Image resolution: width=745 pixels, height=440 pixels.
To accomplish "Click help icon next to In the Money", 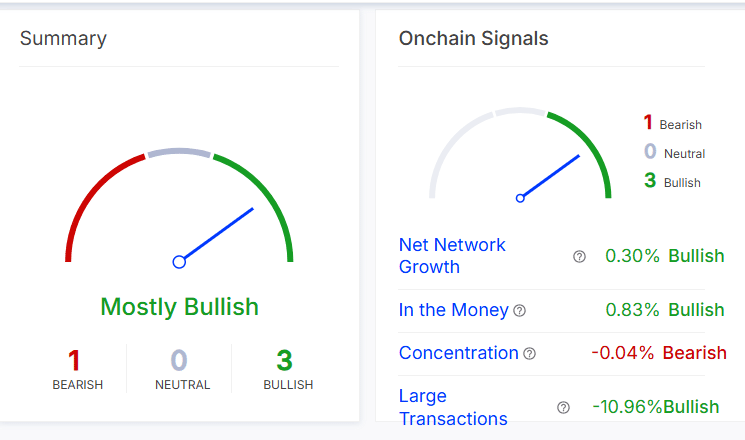I will click(x=519, y=311).
